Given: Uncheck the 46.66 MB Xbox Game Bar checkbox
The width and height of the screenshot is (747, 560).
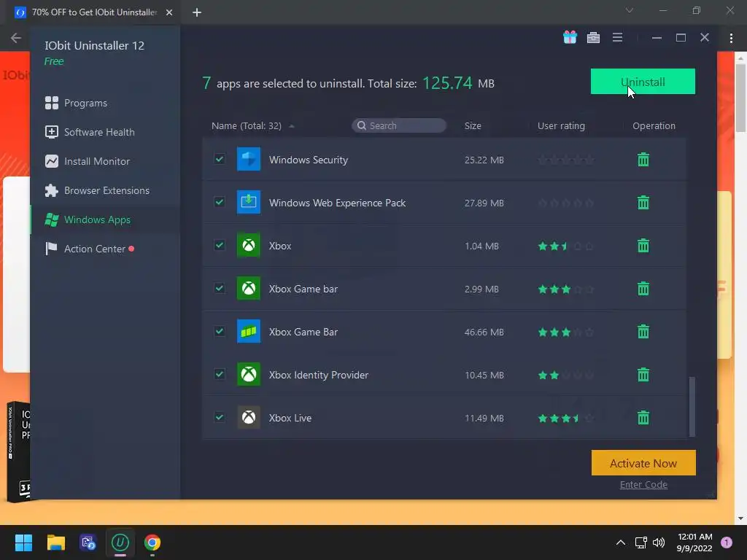Looking at the screenshot, I should tap(219, 331).
